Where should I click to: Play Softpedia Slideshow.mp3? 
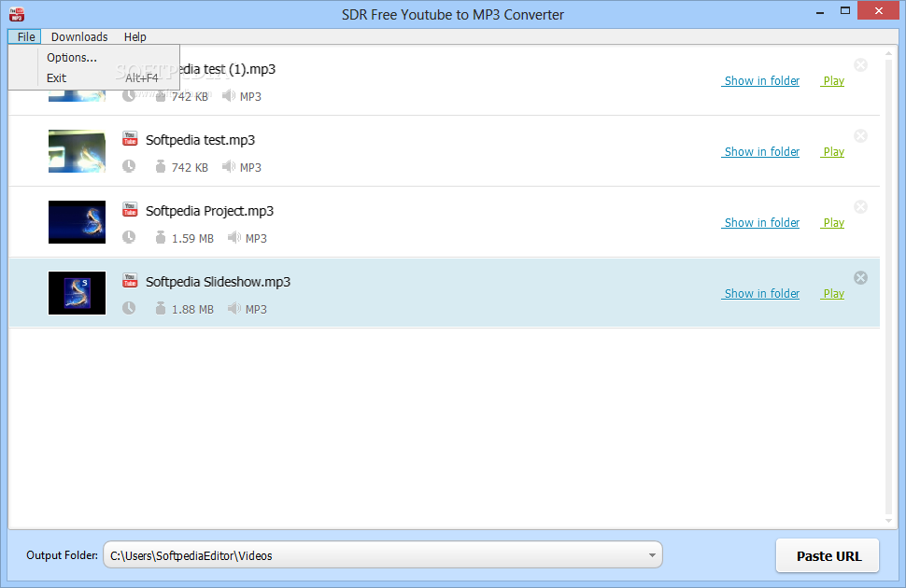833,294
